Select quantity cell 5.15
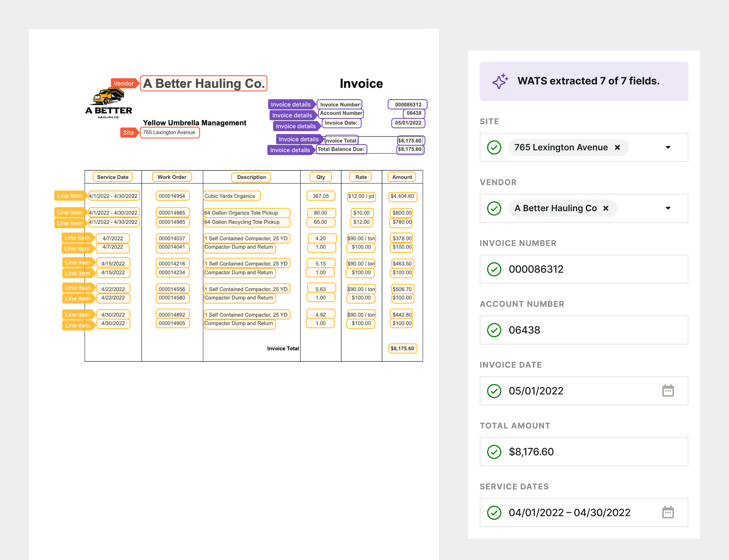This screenshot has width=729, height=560. 321,263
